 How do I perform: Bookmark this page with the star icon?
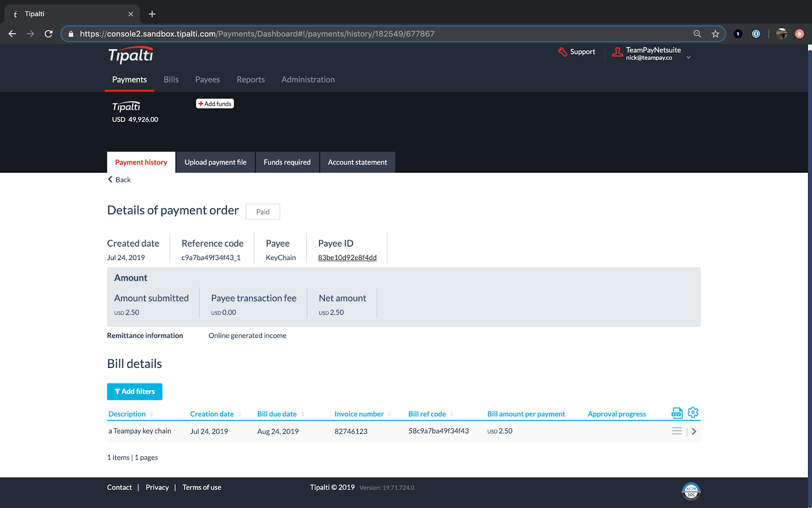click(716, 34)
